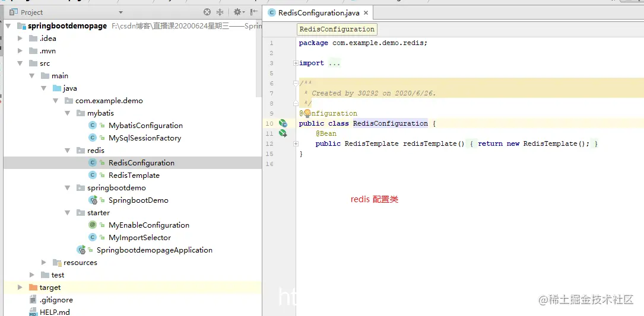Open the Project view dropdown
The width and height of the screenshot is (644, 316).
pos(120,12)
